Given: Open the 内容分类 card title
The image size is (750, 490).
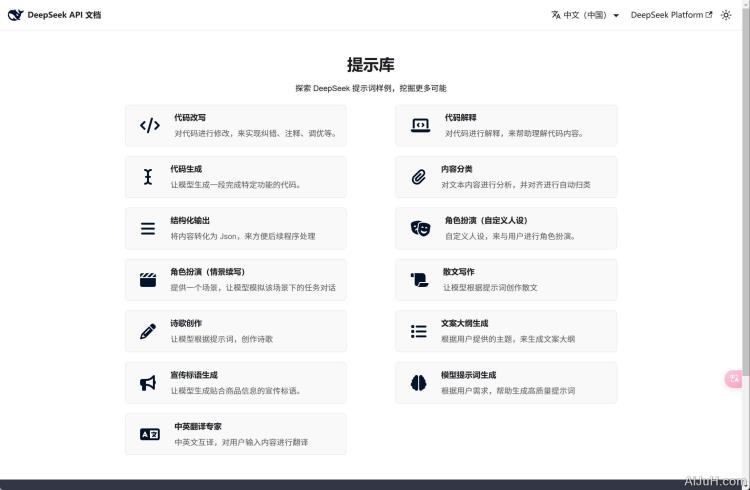Looking at the screenshot, I should pos(457,169).
